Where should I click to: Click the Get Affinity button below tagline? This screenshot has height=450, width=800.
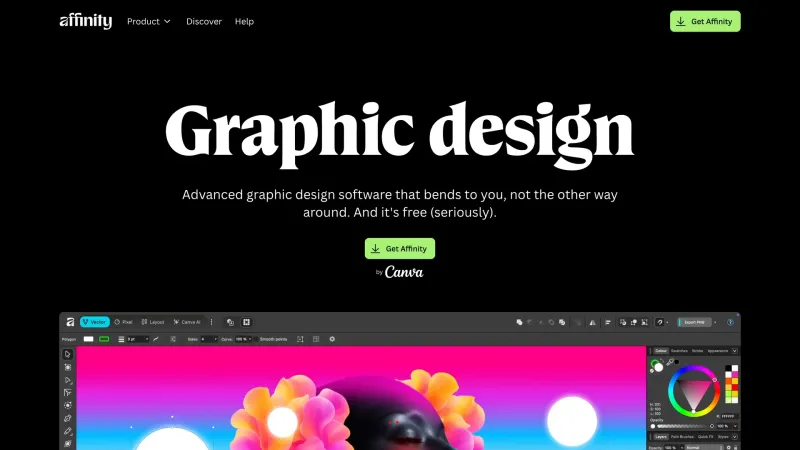pyautogui.click(x=400, y=248)
